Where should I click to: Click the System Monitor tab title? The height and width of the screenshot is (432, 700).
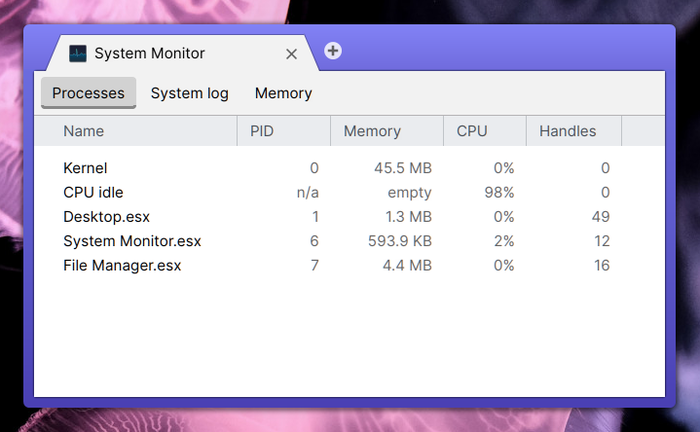pos(149,54)
